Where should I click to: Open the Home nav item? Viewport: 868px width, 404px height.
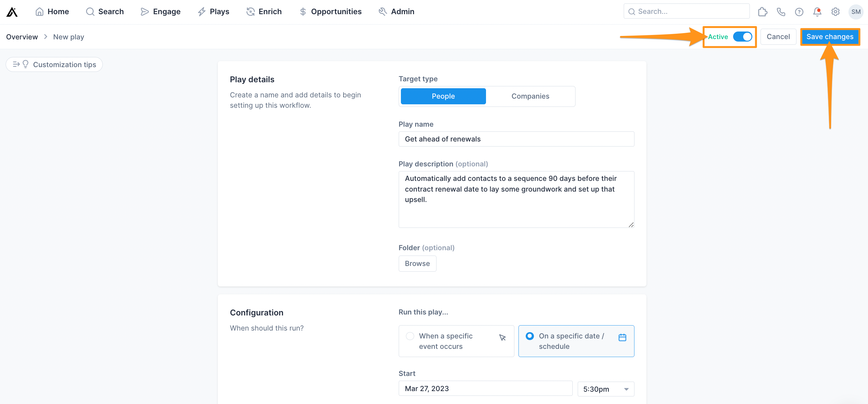pyautogui.click(x=52, y=12)
